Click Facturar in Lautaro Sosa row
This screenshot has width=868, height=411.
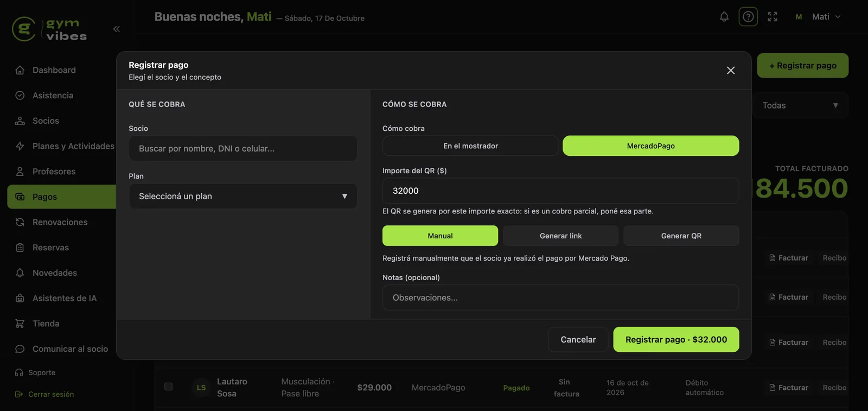[x=789, y=388]
